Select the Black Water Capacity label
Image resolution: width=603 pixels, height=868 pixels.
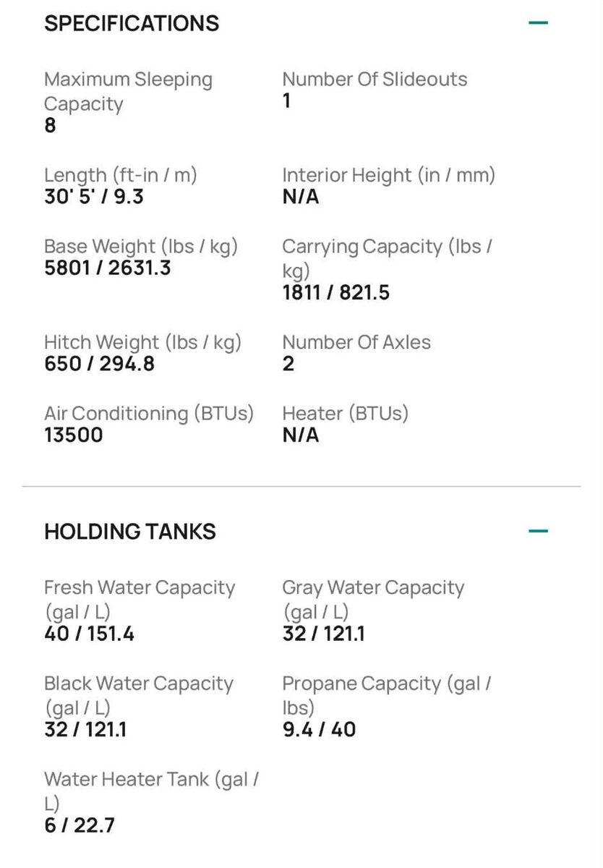pos(139,695)
